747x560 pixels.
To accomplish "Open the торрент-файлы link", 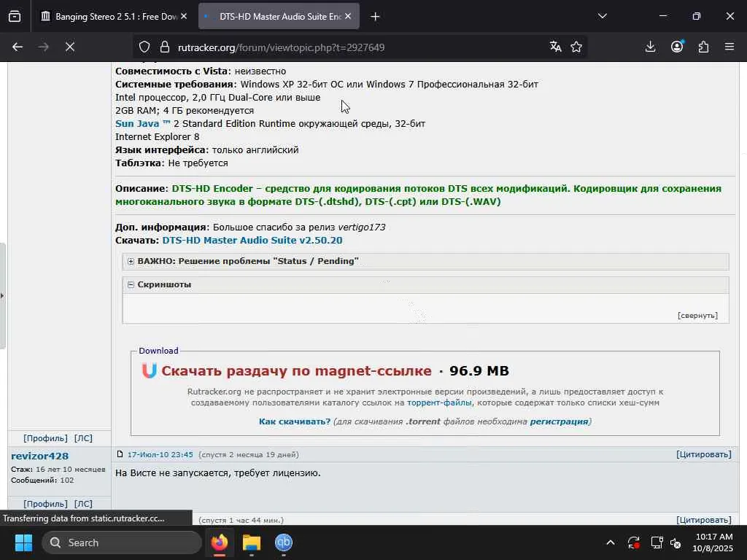I will tap(439, 402).
